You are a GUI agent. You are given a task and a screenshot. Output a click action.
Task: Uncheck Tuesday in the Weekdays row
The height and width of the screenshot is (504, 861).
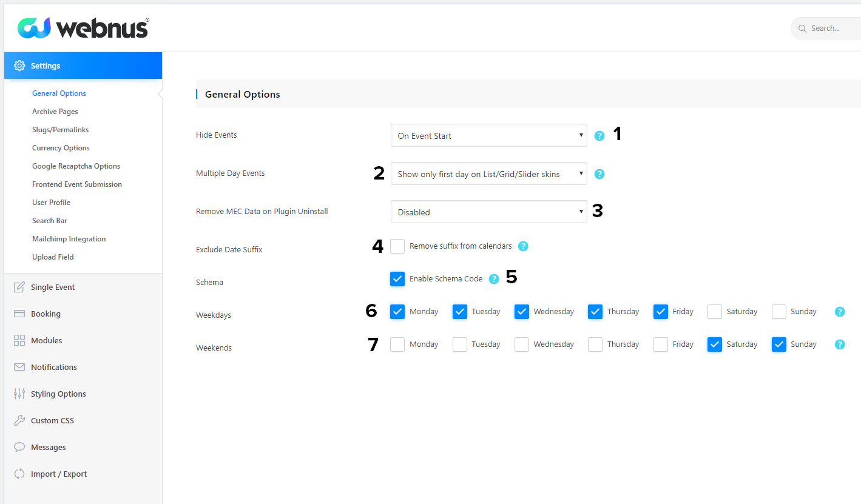460,312
